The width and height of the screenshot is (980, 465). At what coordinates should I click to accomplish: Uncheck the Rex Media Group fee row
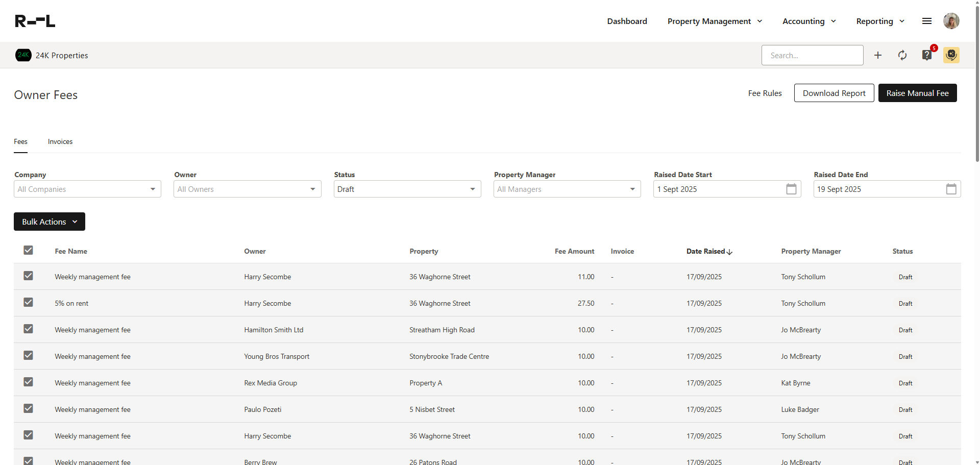click(28, 382)
